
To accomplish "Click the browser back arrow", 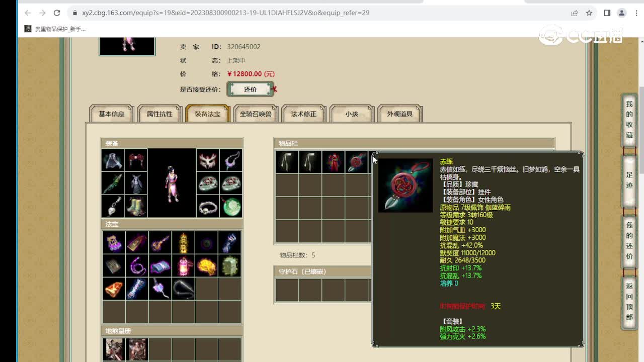I will point(28,13).
